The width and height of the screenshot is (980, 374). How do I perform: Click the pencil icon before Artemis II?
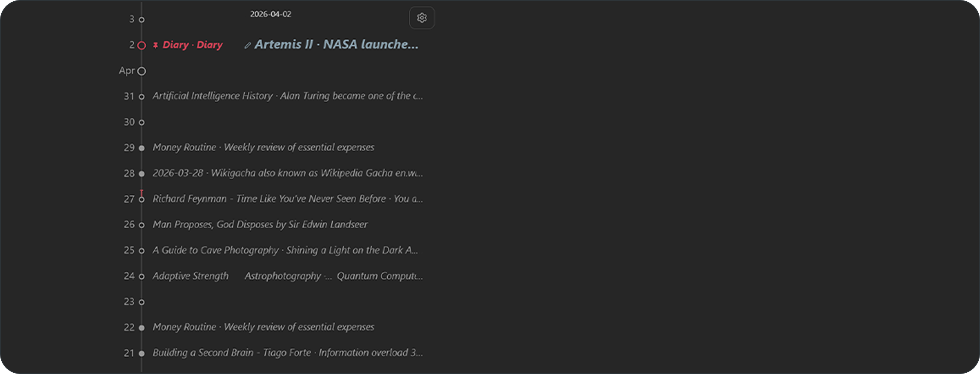[248, 46]
